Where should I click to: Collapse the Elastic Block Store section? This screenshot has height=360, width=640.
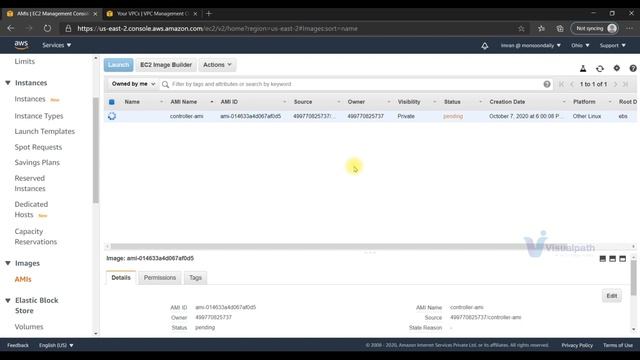point(8,300)
